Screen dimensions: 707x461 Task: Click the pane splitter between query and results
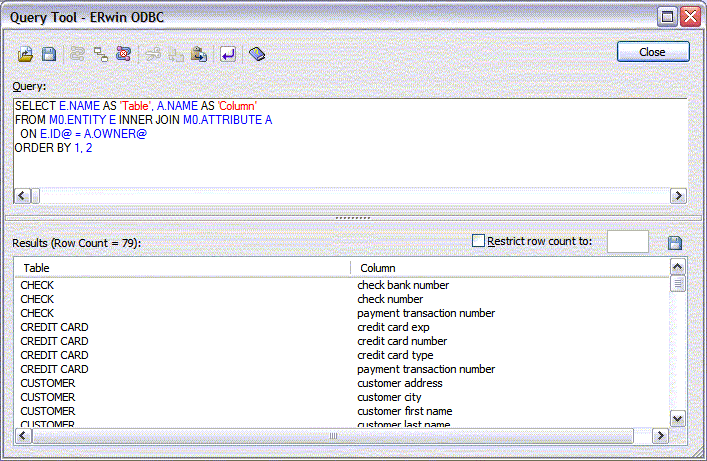coord(352,216)
